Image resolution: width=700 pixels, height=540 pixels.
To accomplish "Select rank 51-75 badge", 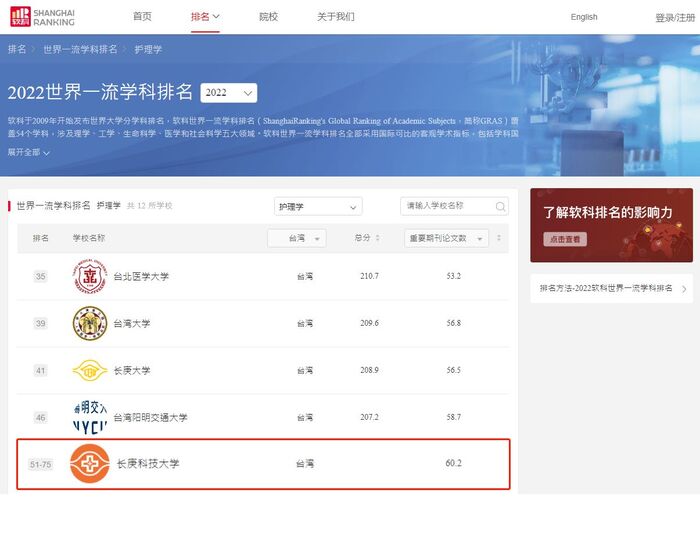I will [41, 465].
